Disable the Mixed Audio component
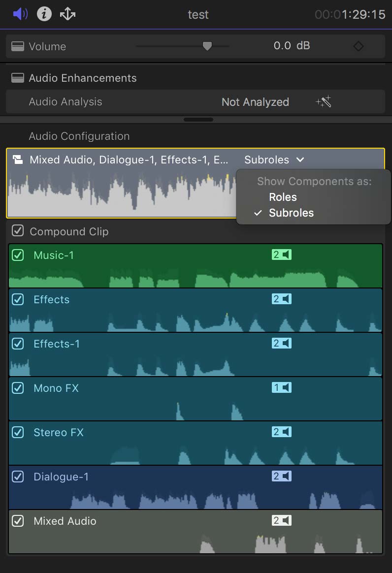392x573 pixels. pos(18,521)
